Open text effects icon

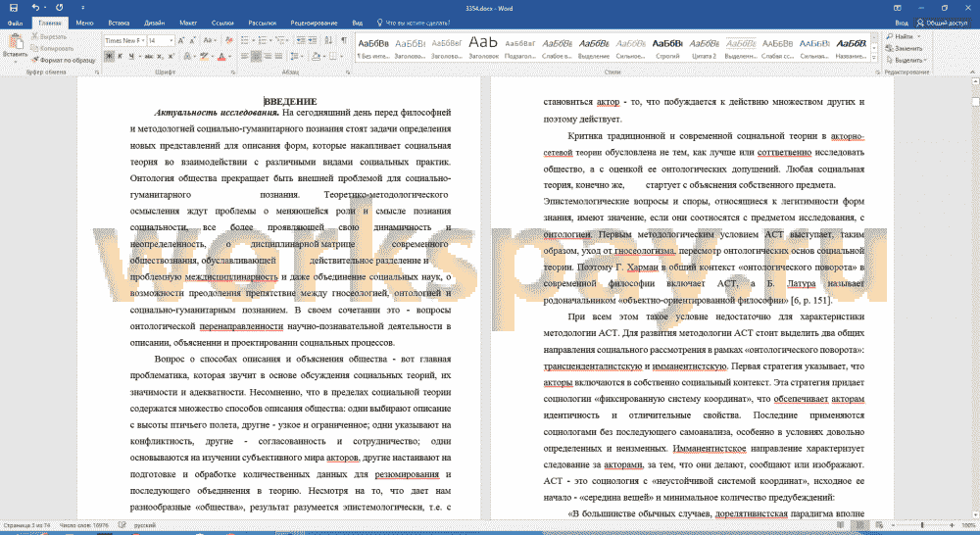click(187, 56)
